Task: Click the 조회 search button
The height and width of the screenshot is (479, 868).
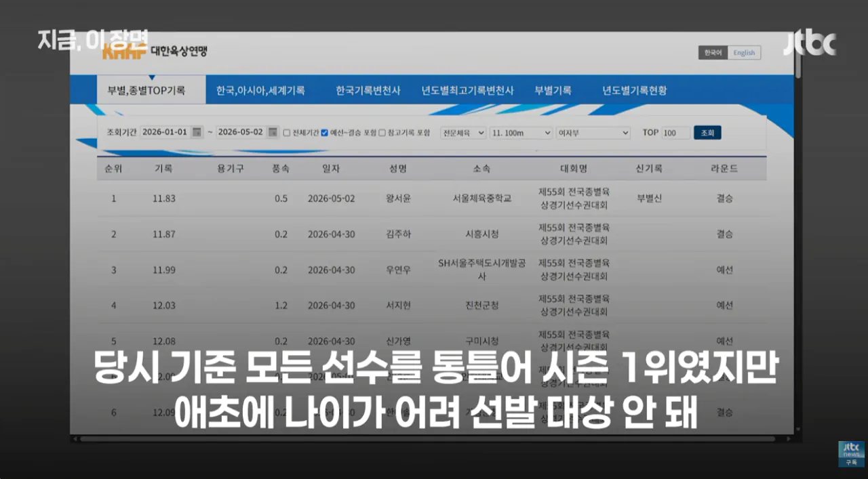Action: pos(707,133)
